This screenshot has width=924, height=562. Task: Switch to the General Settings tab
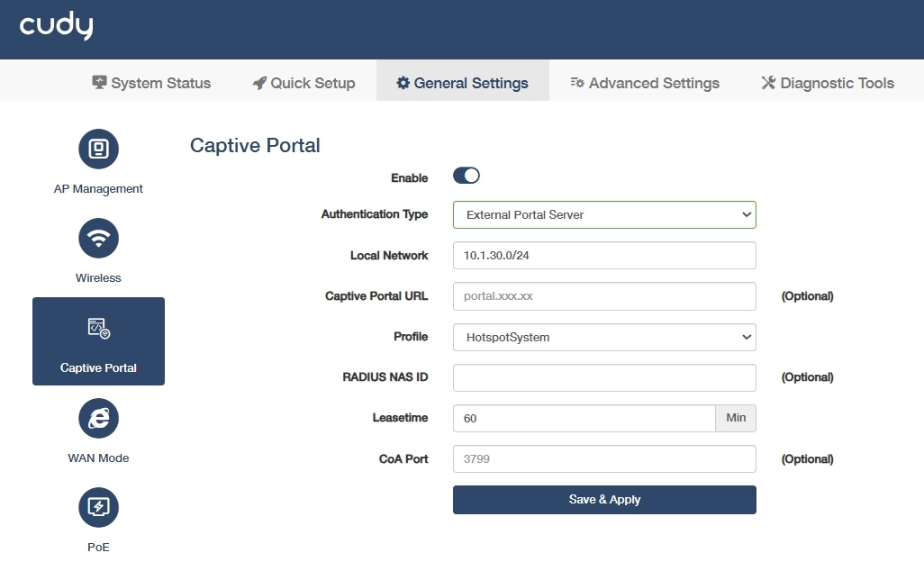462,83
